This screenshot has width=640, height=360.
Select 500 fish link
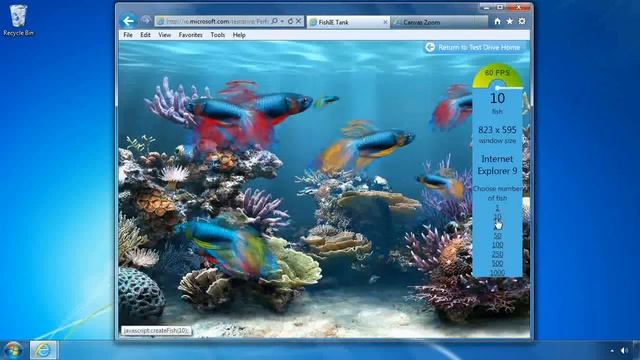497,263
